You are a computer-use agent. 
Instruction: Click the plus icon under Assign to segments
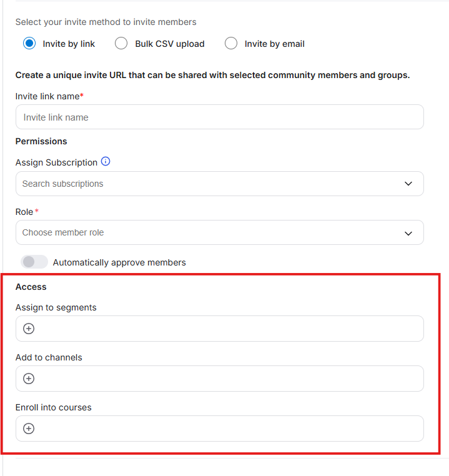[x=29, y=329]
